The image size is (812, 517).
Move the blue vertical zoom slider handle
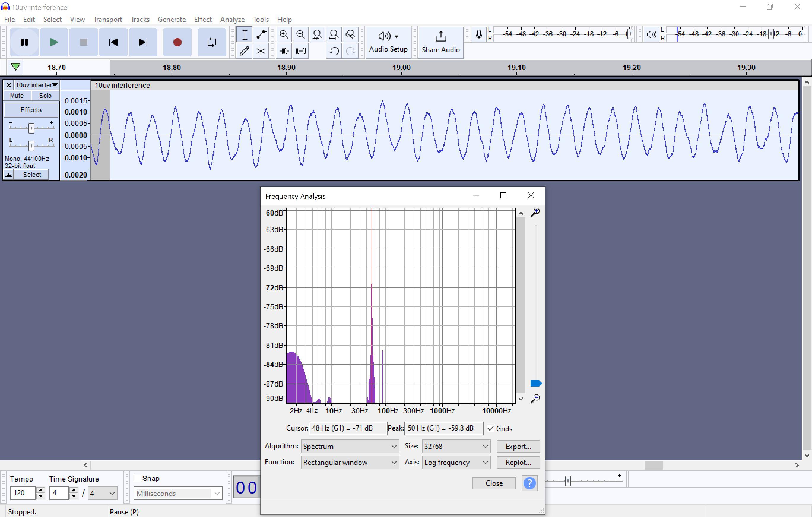(536, 383)
